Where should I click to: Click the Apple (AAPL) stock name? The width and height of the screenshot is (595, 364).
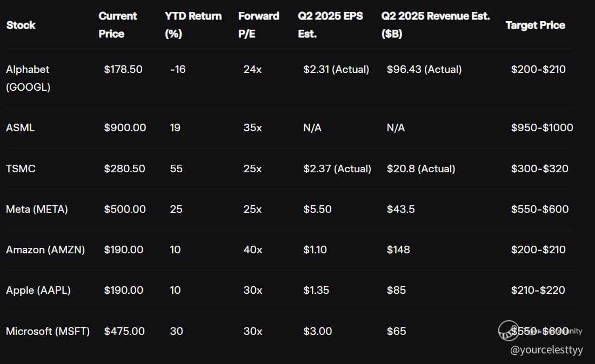tap(38, 290)
